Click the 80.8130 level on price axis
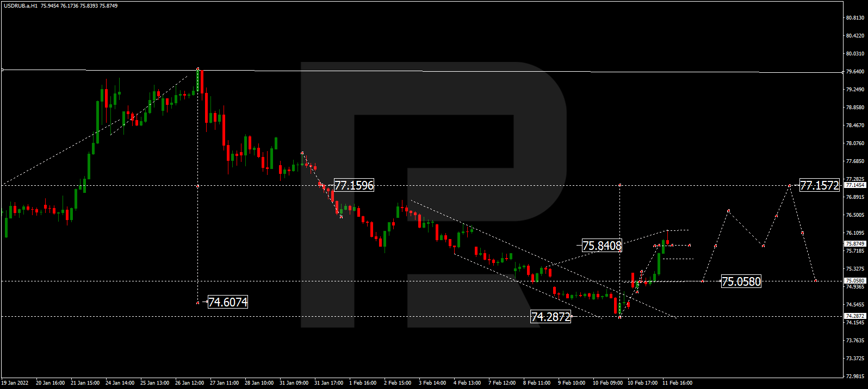 (x=855, y=18)
